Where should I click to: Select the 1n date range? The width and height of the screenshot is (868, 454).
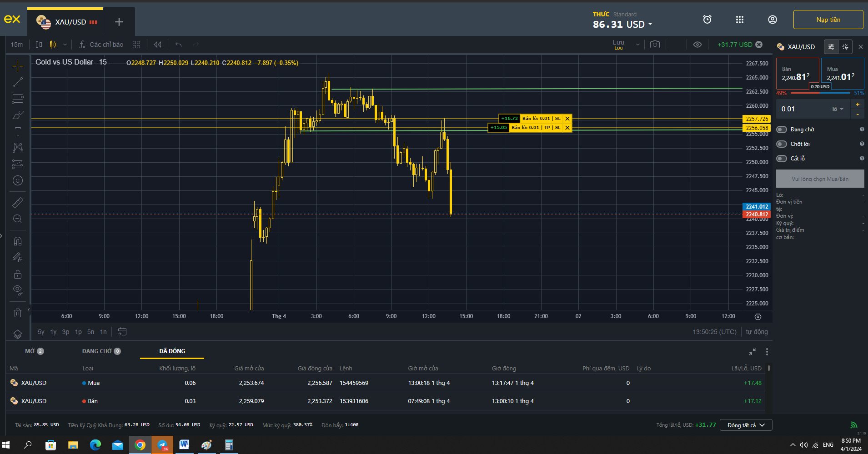click(x=103, y=332)
